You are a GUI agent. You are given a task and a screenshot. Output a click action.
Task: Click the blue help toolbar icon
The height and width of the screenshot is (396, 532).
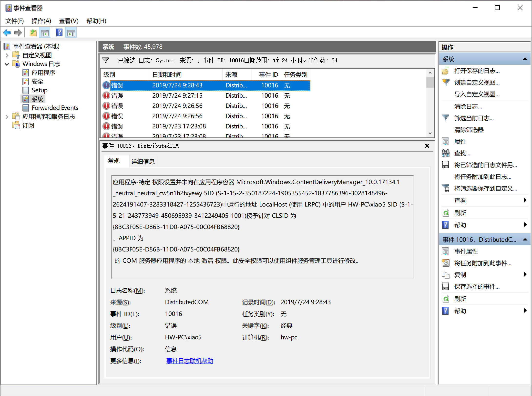point(59,32)
